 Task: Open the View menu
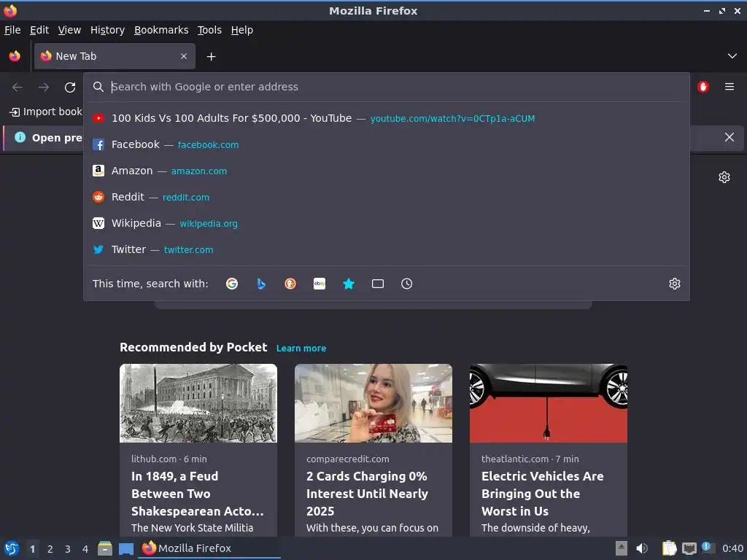pyautogui.click(x=69, y=30)
